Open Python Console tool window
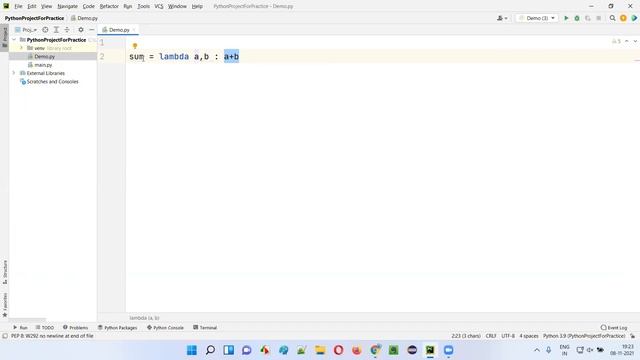 tap(165, 327)
